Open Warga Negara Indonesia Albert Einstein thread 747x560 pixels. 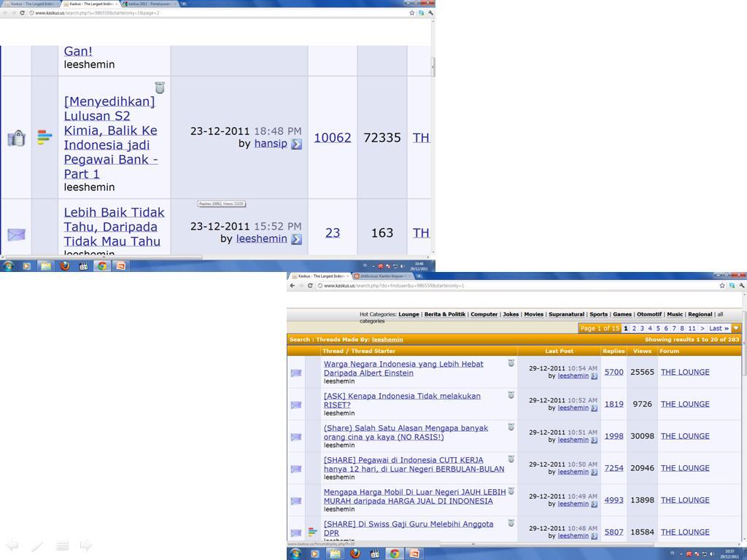click(x=403, y=368)
